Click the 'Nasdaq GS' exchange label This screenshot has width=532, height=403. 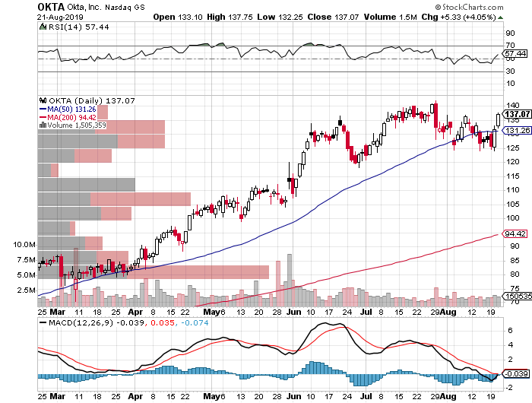click(125, 7)
